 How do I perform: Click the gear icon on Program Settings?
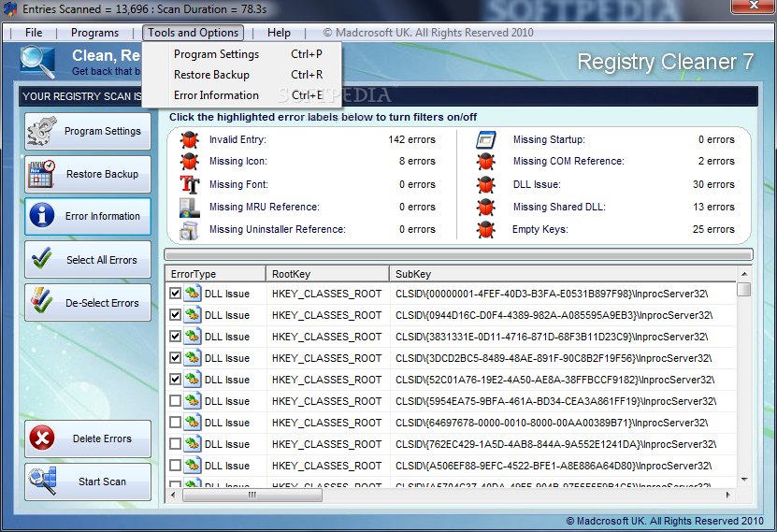click(42, 131)
